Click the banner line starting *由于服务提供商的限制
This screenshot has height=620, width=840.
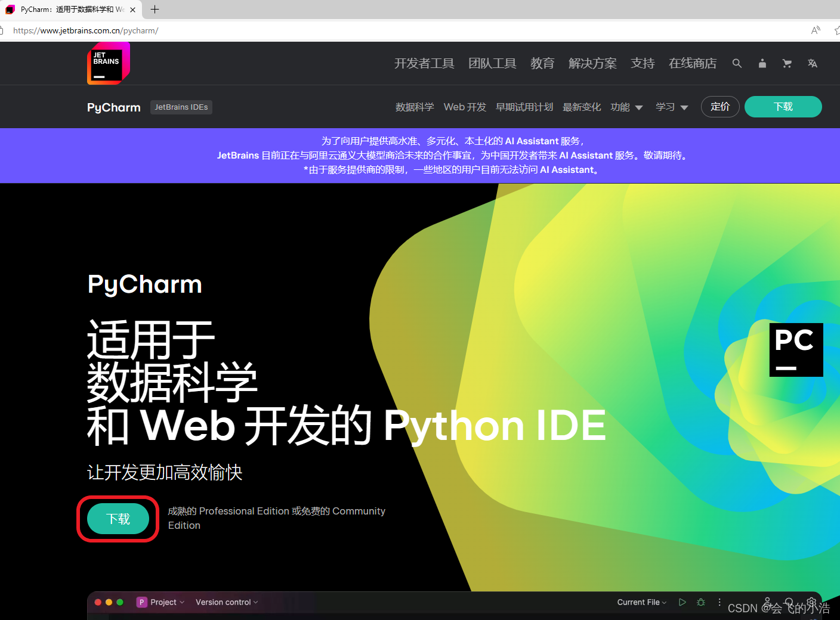tap(452, 169)
